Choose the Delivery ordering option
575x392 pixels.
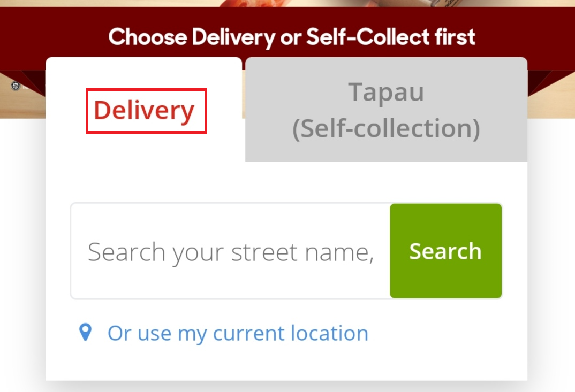point(145,111)
